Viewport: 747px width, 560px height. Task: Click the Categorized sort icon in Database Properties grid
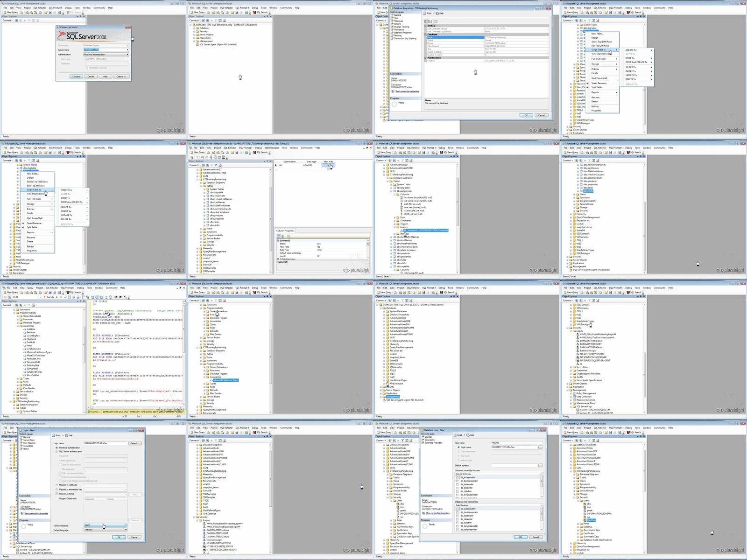point(426,21)
